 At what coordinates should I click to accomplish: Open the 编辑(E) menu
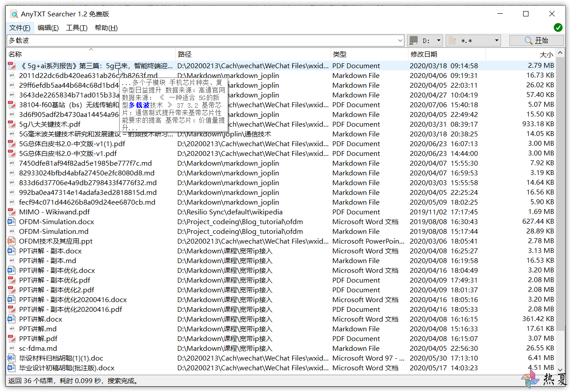[x=48, y=28]
